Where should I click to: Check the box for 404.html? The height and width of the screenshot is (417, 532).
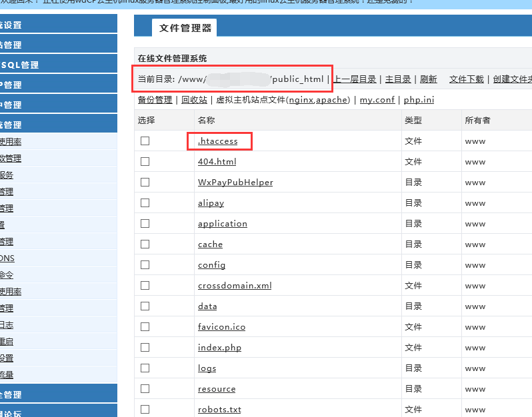tap(145, 161)
